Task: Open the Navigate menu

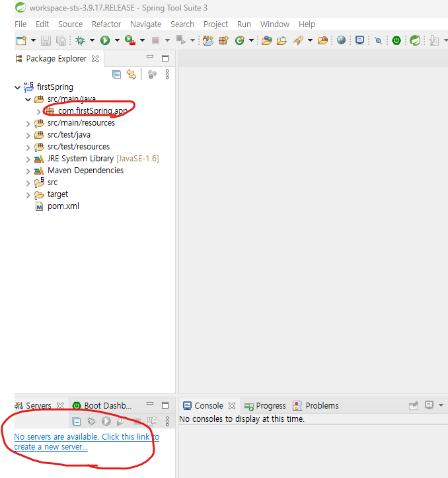Action: [145, 24]
